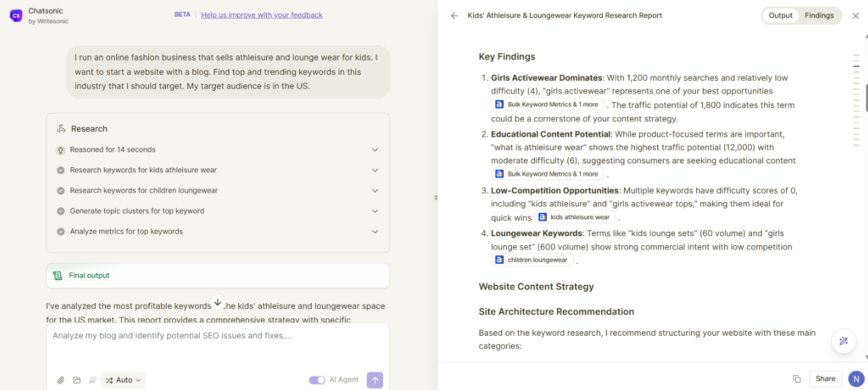This screenshot has height=390, width=868.
Task: Switch to the Findings tab
Action: [x=819, y=15]
